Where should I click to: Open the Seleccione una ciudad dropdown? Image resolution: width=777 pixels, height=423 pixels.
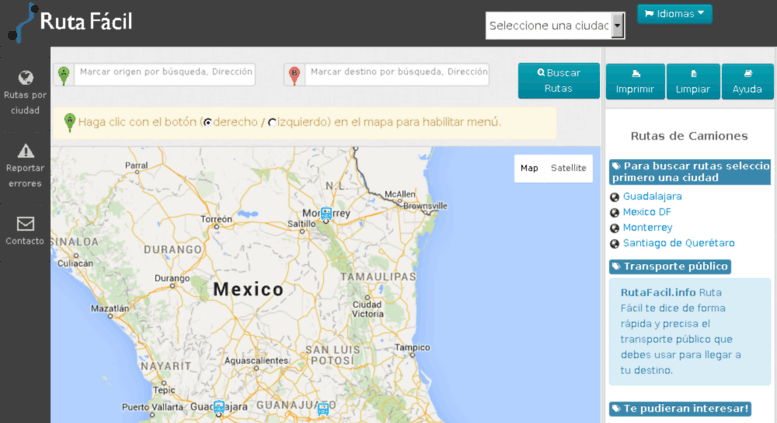pyautogui.click(x=555, y=26)
